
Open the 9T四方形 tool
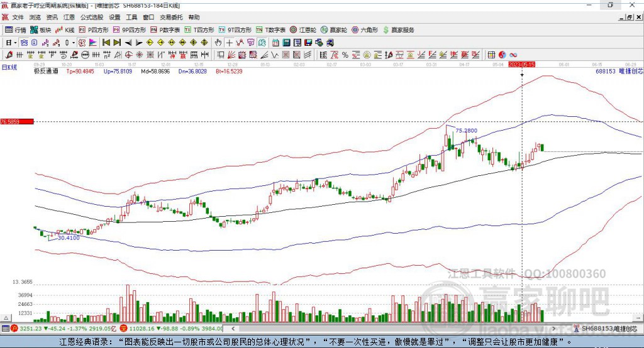(235, 30)
